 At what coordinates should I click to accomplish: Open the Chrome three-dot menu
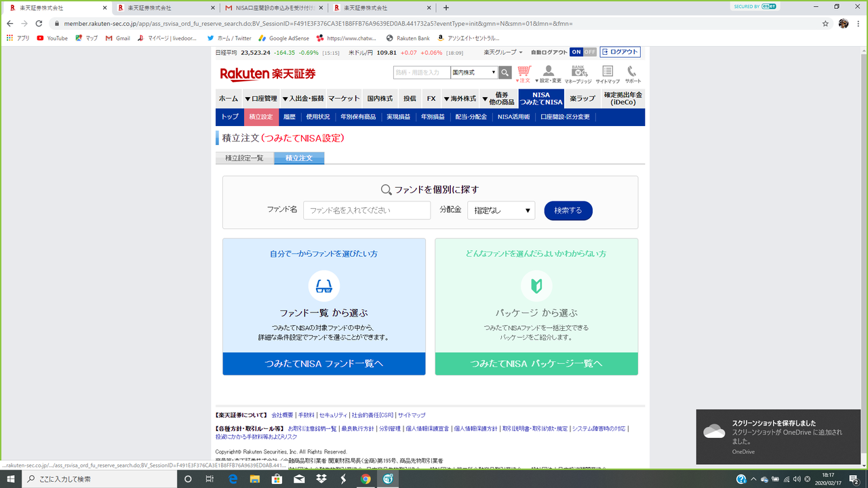pyautogui.click(x=859, y=23)
